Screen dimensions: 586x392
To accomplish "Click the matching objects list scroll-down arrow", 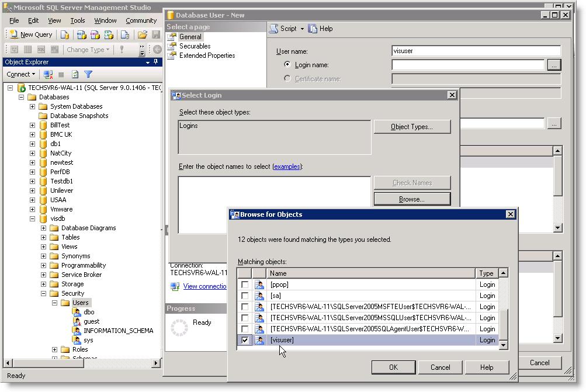I will point(504,345).
